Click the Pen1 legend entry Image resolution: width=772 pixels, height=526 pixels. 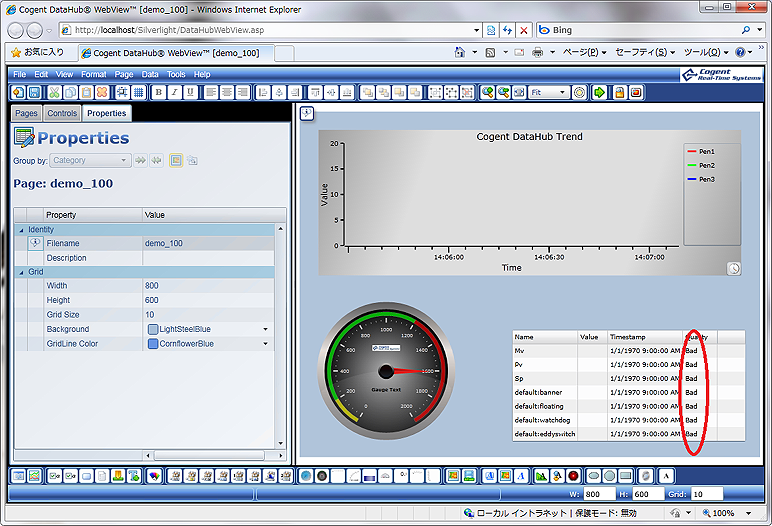click(x=701, y=152)
